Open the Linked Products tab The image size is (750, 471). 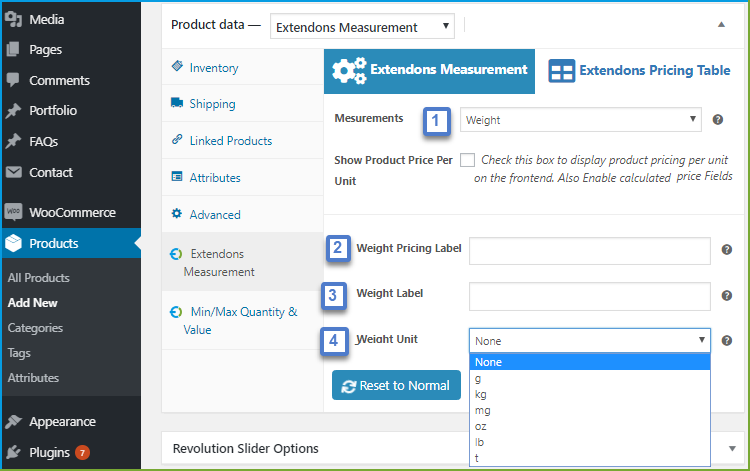[x=243, y=140]
